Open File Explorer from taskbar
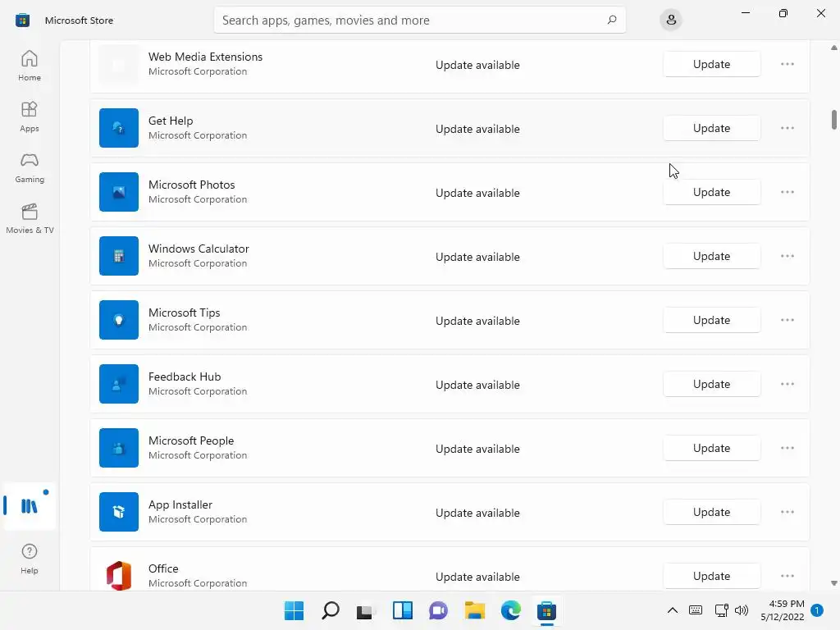840x630 pixels. [x=475, y=610]
